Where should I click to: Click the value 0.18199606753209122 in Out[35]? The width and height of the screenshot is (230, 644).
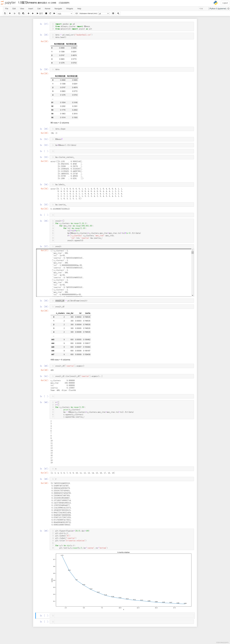tap(60, 209)
